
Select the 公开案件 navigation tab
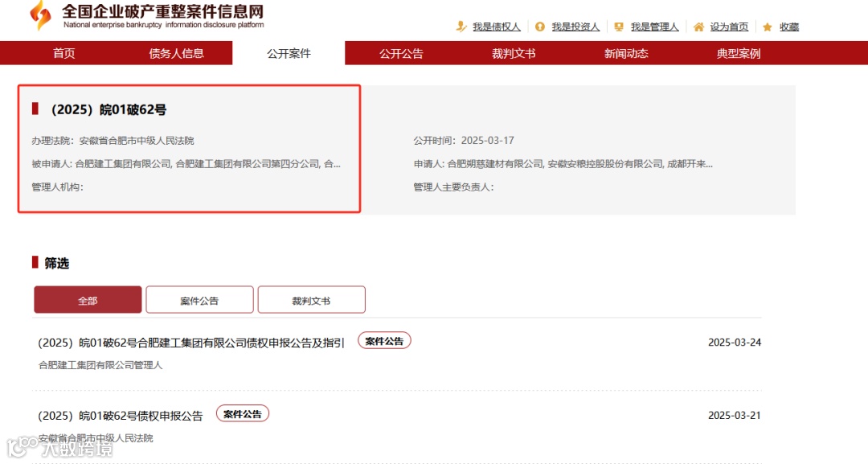pos(289,53)
